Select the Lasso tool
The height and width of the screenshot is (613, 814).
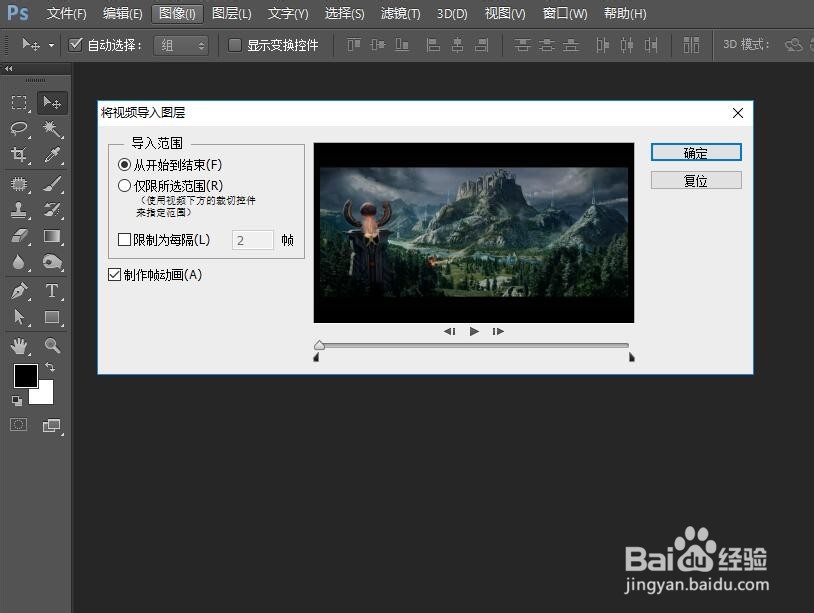pyautogui.click(x=19, y=129)
